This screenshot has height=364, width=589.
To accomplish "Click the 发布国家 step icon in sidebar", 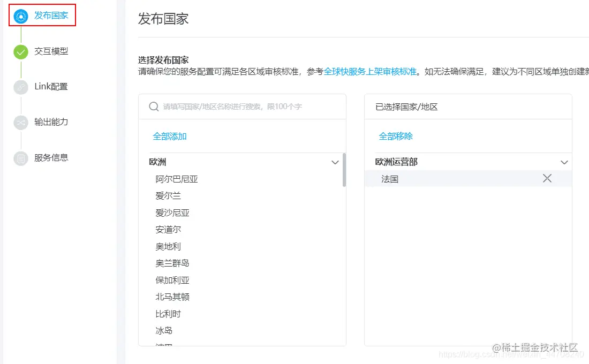I will (x=20, y=16).
